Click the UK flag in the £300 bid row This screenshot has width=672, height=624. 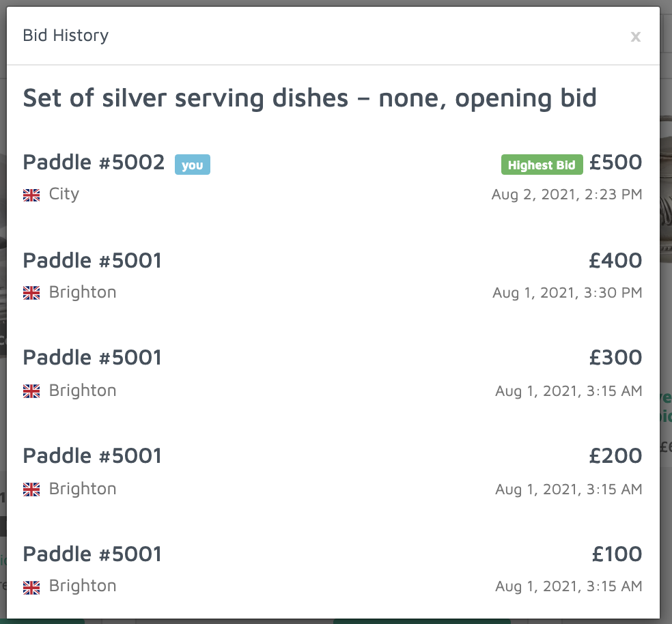coord(31,391)
